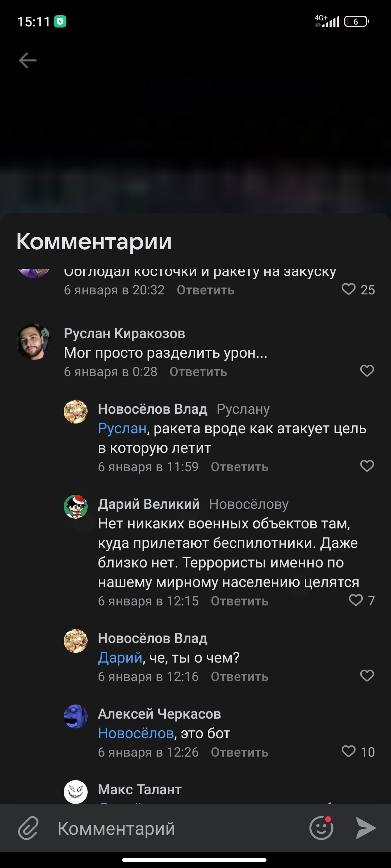Like Алексей Черкасов's comment with 10 likes
Image resolution: width=391 pixels, height=868 pixels.
tap(349, 752)
